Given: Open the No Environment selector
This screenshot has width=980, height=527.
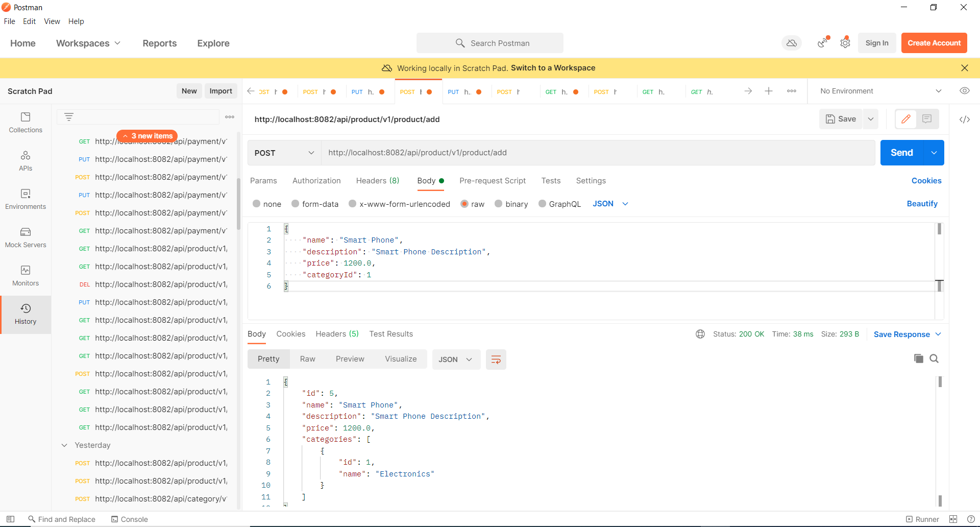Looking at the screenshot, I should click(x=880, y=91).
